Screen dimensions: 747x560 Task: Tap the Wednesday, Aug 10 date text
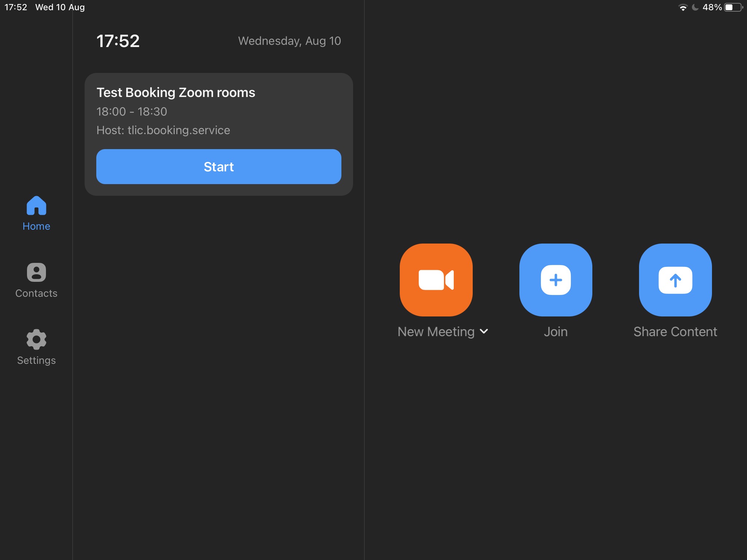pos(289,41)
